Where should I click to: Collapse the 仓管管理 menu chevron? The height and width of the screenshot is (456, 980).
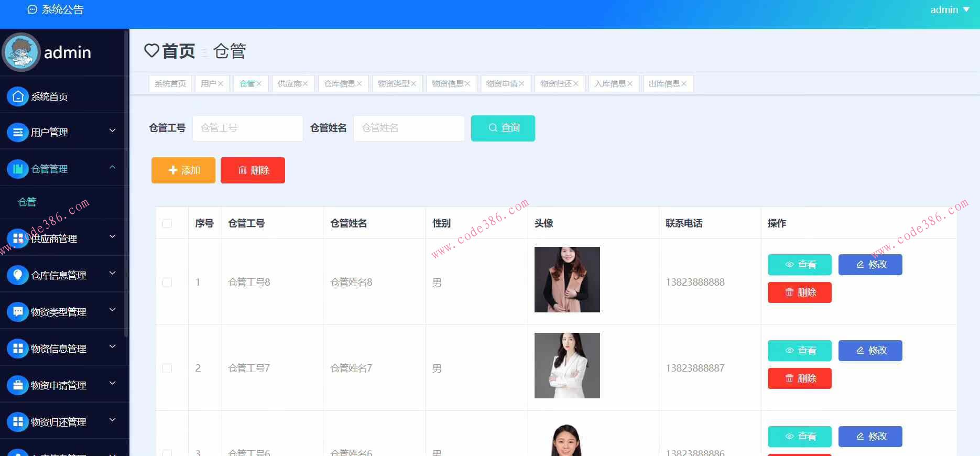pyautogui.click(x=112, y=167)
